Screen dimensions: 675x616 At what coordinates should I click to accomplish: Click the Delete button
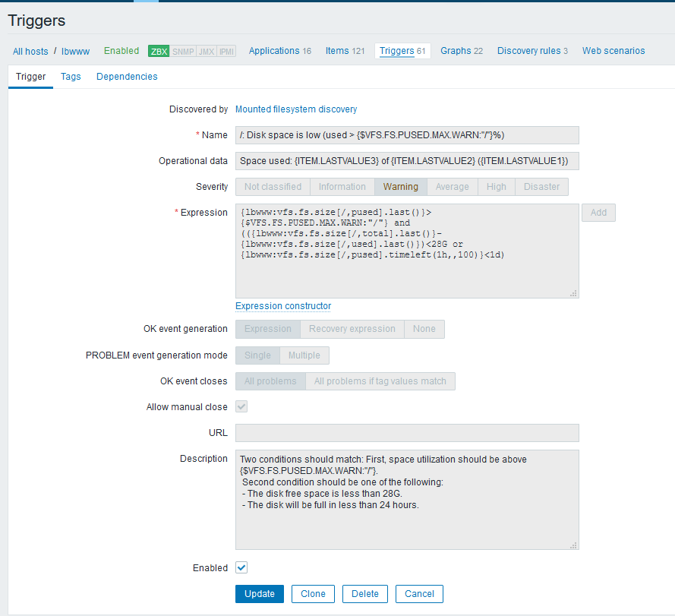365,594
